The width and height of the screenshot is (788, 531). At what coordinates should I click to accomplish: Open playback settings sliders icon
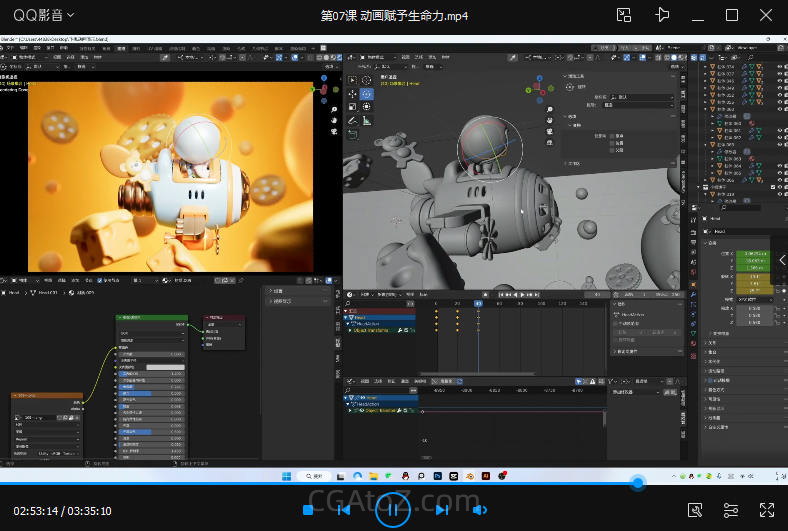(731, 510)
